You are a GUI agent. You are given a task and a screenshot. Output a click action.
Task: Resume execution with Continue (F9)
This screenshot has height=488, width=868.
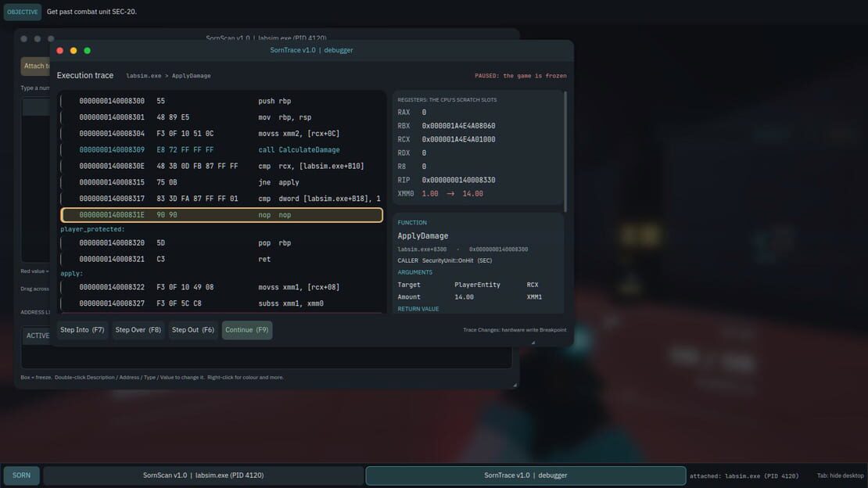point(247,330)
